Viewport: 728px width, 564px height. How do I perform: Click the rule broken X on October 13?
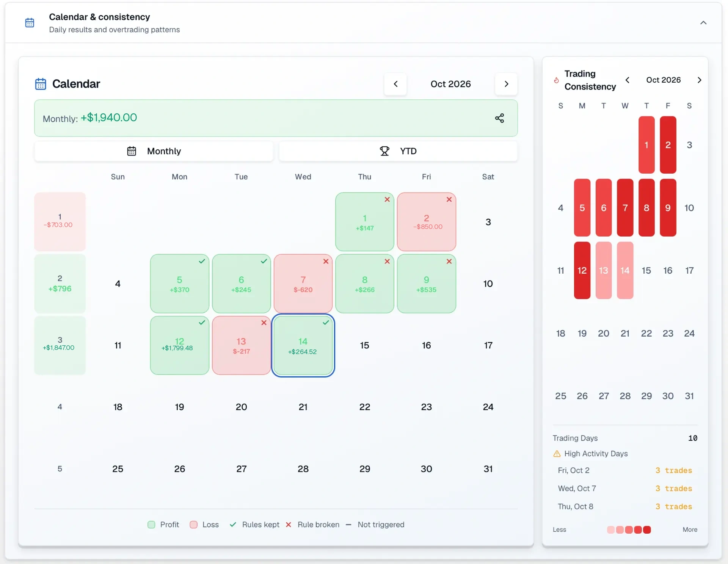(x=264, y=323)
